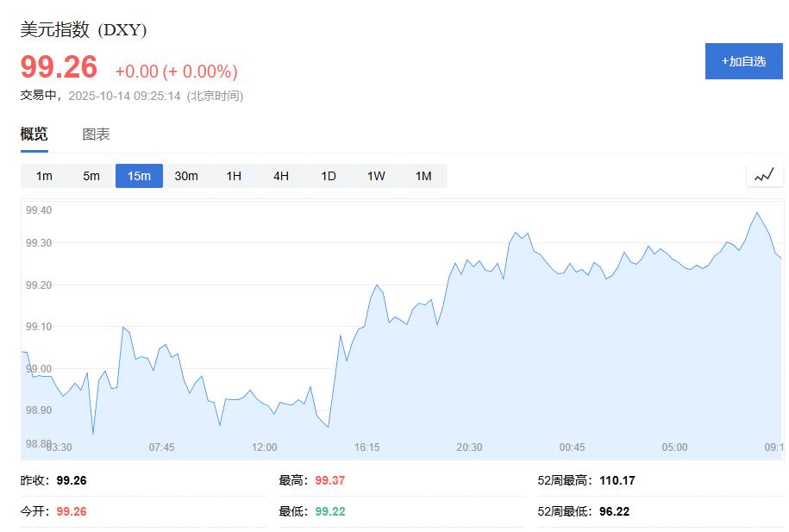Select the 30m timeframe

tap(186, 175)
